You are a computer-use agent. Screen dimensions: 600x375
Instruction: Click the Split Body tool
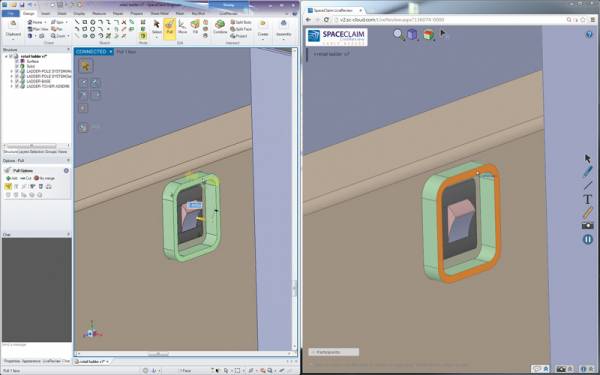point(241,22)
